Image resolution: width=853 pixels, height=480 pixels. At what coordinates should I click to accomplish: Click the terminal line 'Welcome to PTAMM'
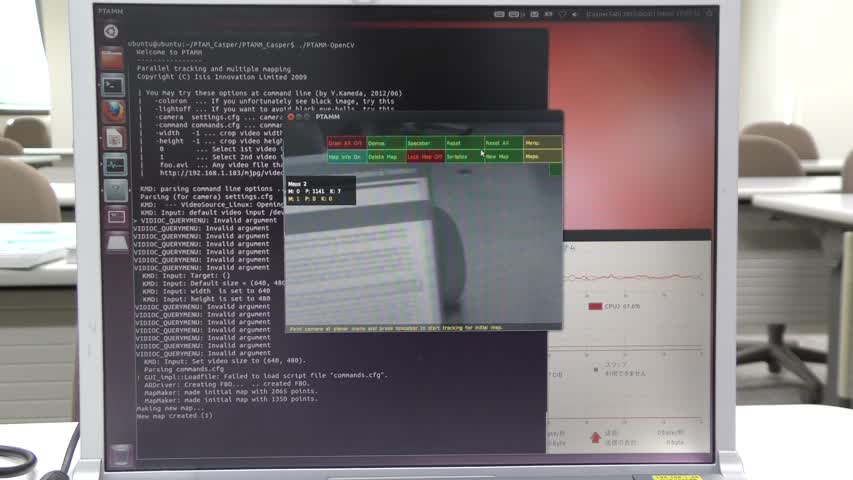[x=169, y=52]
